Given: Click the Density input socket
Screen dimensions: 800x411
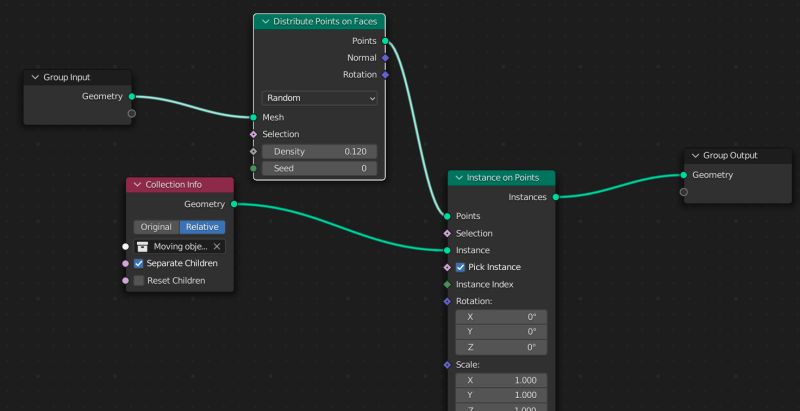Looking at the screenshot, I should tap(254, 151).
